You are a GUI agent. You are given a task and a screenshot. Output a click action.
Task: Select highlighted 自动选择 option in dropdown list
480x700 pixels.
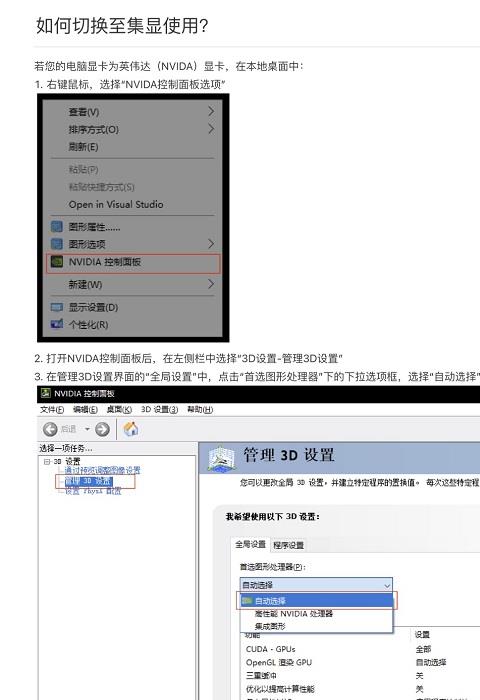point(317,601)
